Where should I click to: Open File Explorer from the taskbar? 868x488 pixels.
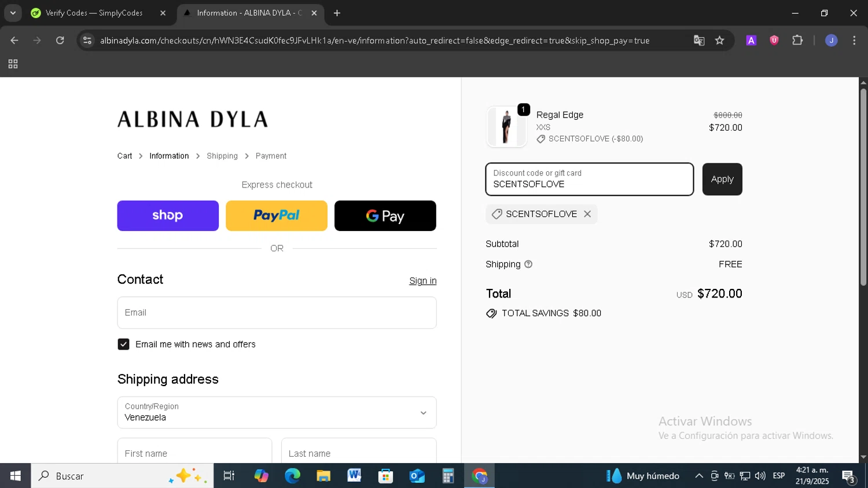click(323, 476)
